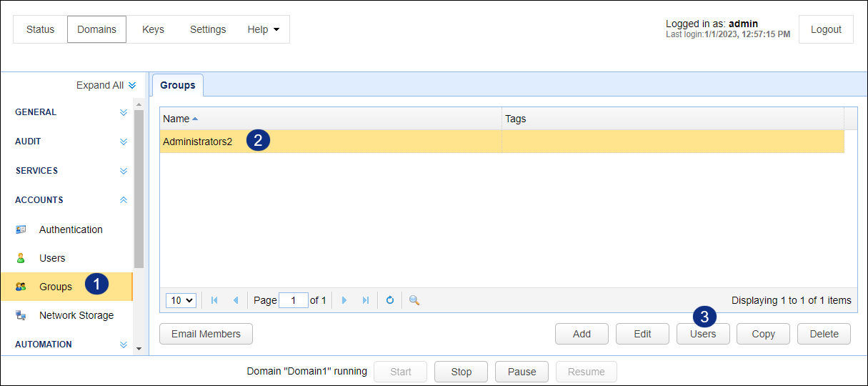Open Network Storage in the sidebar
This screenshot has width=868, height=386.
[76, 315]
